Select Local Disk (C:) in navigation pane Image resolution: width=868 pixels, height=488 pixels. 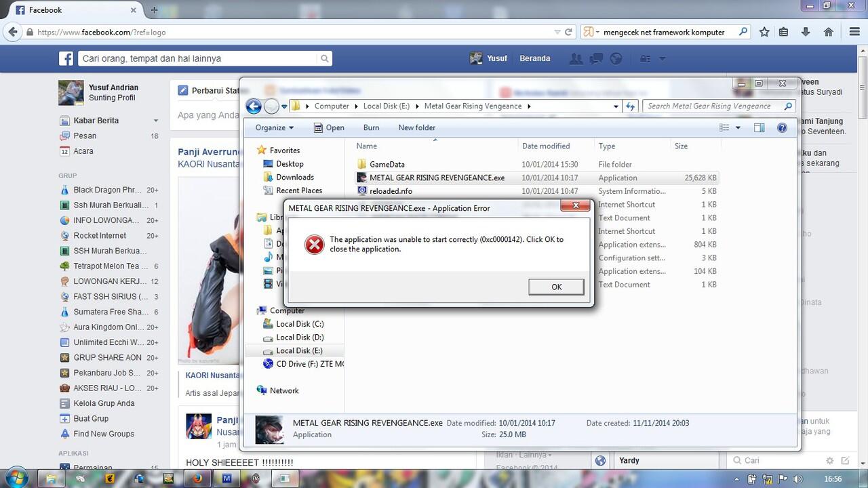pyautogui.click(x=300, y=324)
